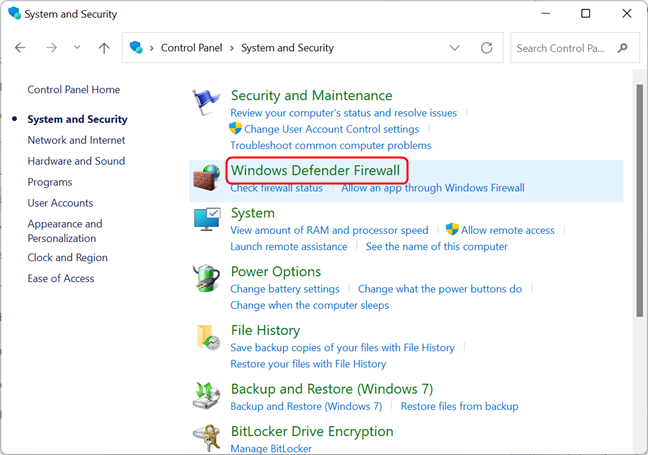Click Allow remote access
This screenshot has width=648, height=455.
[507, 230]
